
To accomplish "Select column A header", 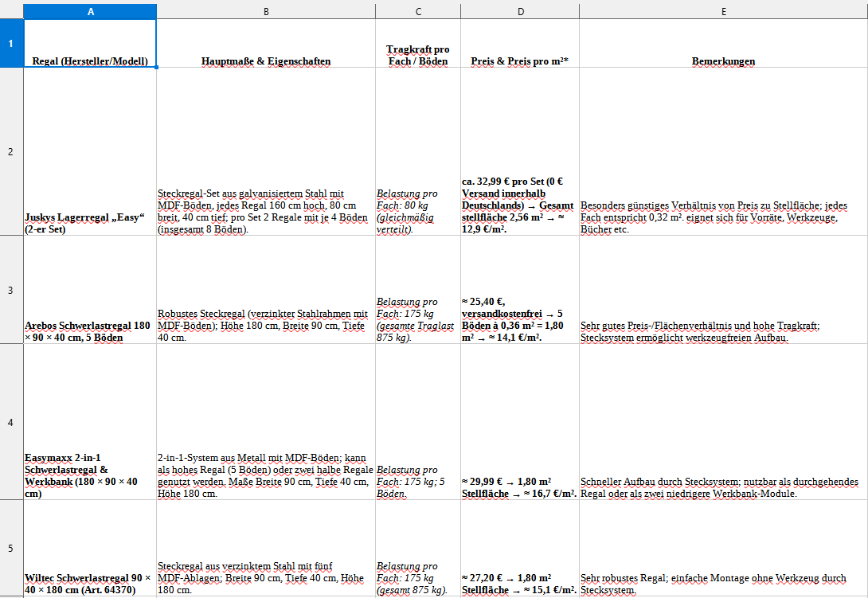I will pos(90,11).
